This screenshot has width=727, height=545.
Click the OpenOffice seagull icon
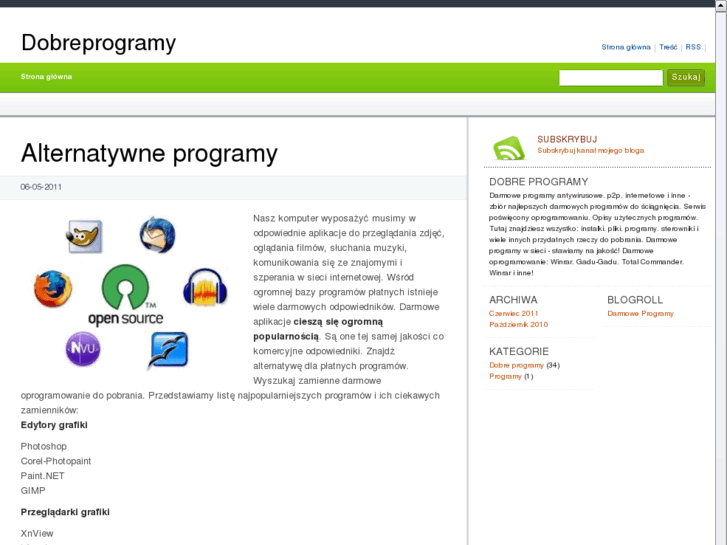(x=168, y=350)
